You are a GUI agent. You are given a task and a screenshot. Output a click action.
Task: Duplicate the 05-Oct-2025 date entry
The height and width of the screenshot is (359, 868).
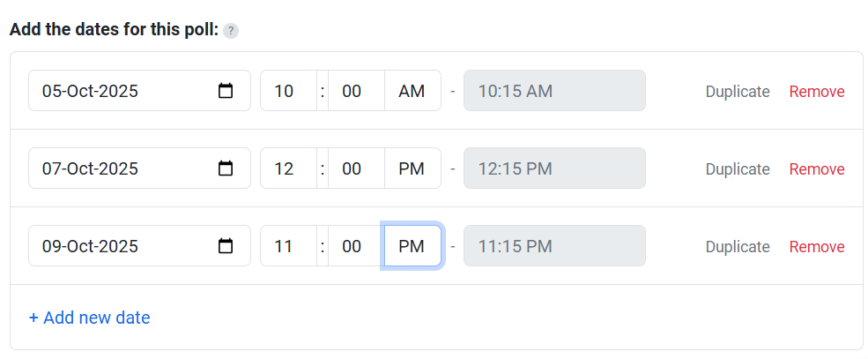[738, 92]
